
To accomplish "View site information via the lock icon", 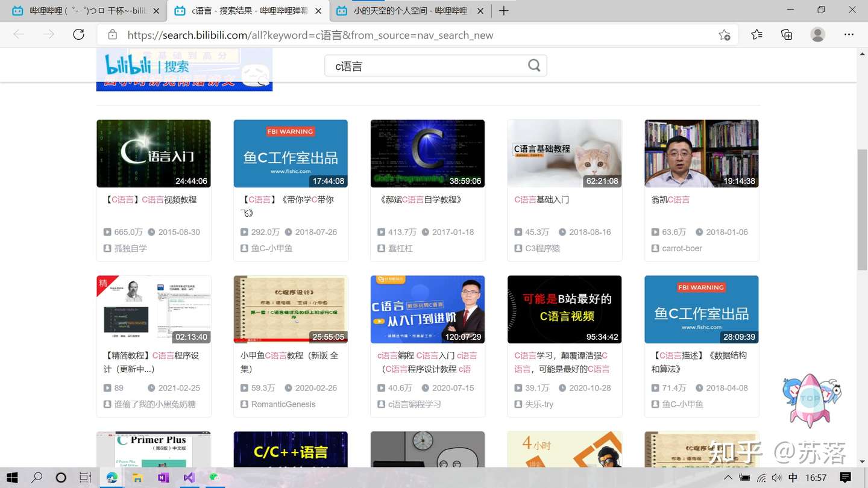I will pos(112,35).
